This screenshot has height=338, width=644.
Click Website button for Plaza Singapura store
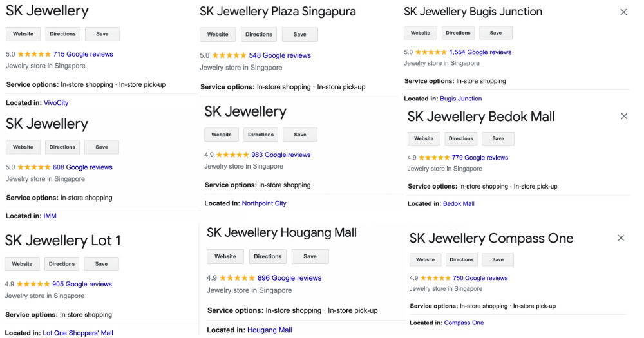click(218, 35)
